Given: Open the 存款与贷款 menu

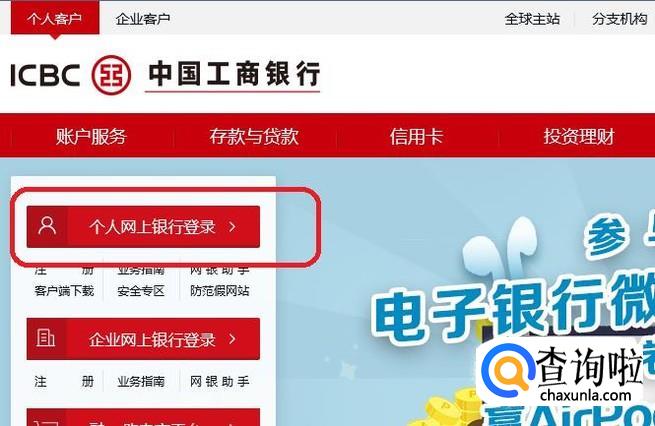Looking at the screenshot, I should click(254, 136).
